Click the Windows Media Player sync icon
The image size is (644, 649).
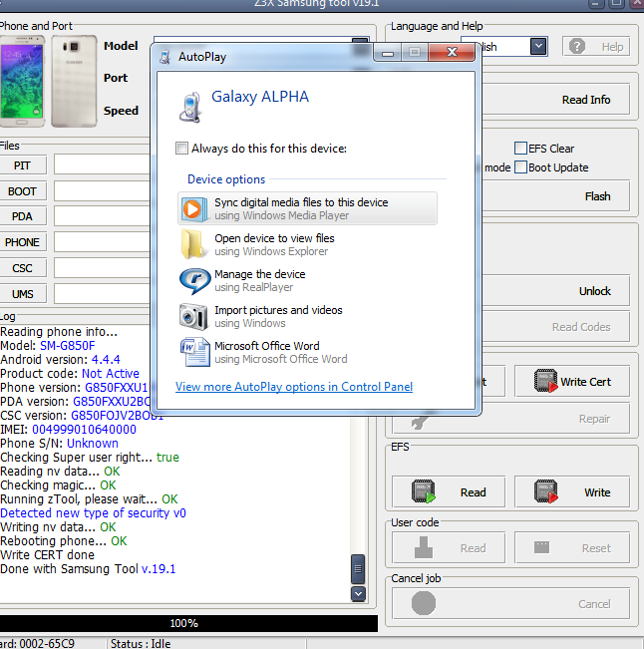click(194, 209)
